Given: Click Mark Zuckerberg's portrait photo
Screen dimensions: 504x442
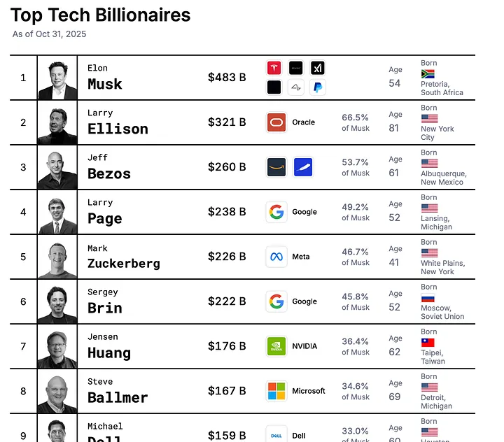Looking at the screenshot, I should coord(57,257).
